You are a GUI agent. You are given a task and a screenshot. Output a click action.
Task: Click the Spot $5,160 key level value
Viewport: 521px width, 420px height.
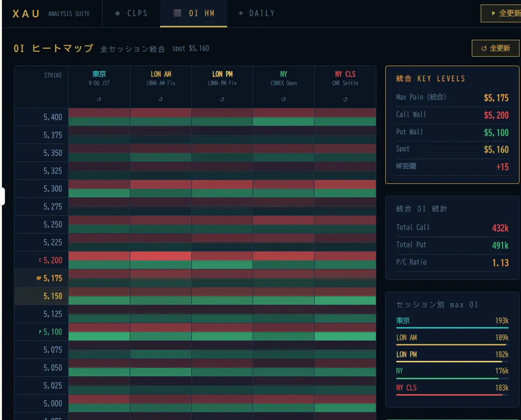tap(496, 150)
